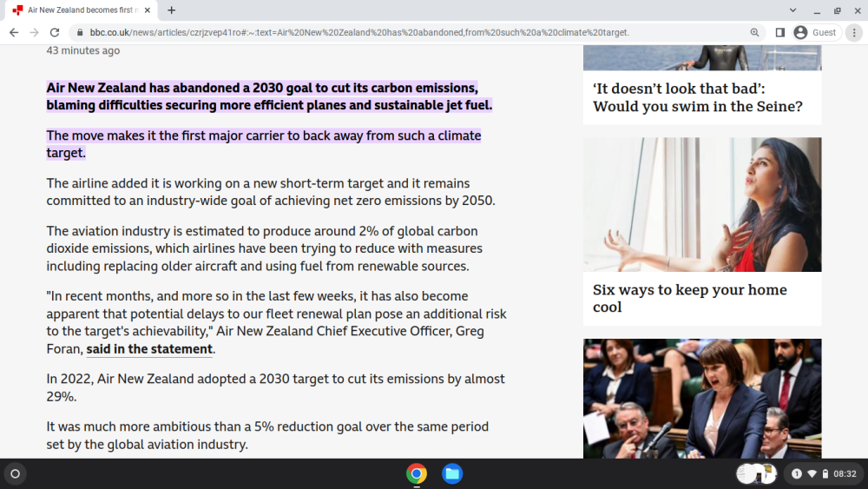
Task: Open the 'Would you swim in the Seine?' story
Action: (698, 97)
